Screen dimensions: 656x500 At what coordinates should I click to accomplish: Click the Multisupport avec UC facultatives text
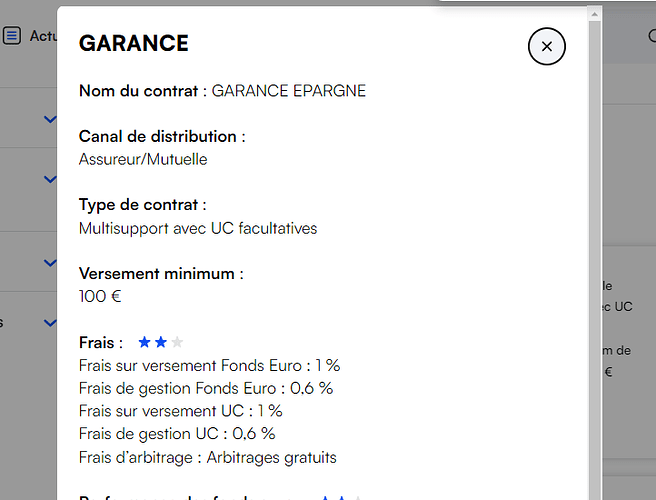[198, 228]
